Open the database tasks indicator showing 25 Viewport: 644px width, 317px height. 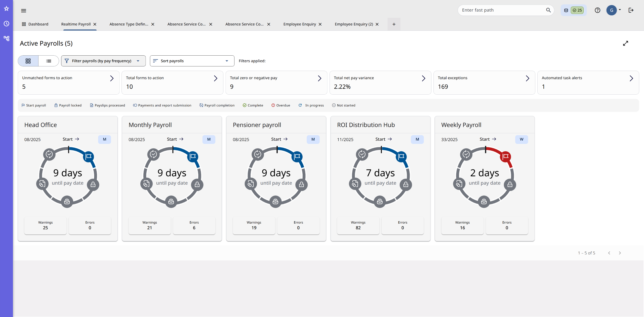pos(574,10)
